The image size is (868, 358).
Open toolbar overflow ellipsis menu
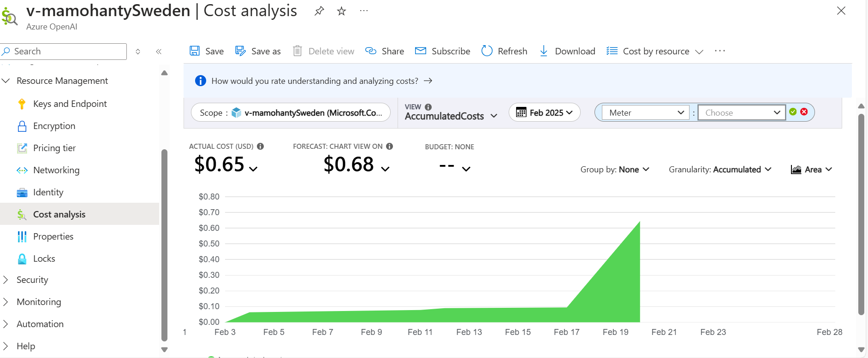pos(720,51)
